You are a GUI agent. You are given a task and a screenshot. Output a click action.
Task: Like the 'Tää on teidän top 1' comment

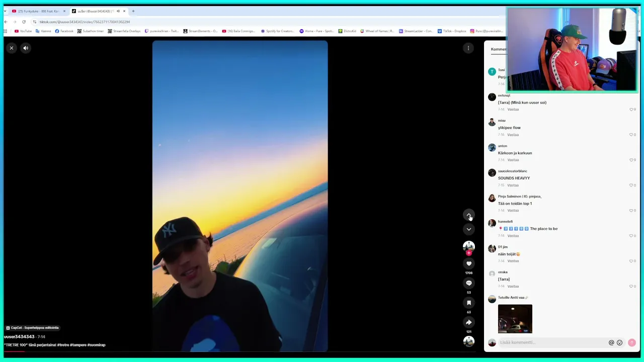tap(632, 211)
